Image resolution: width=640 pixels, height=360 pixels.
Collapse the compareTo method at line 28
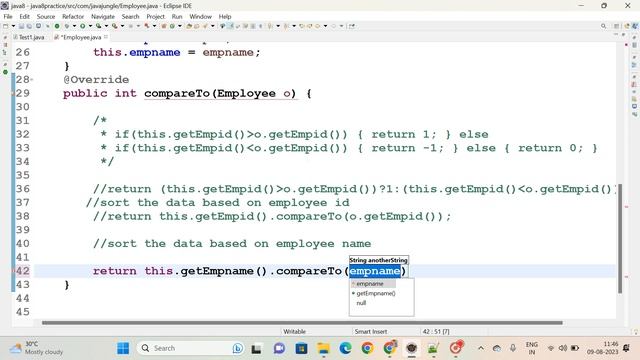click(x=32, y=80)
